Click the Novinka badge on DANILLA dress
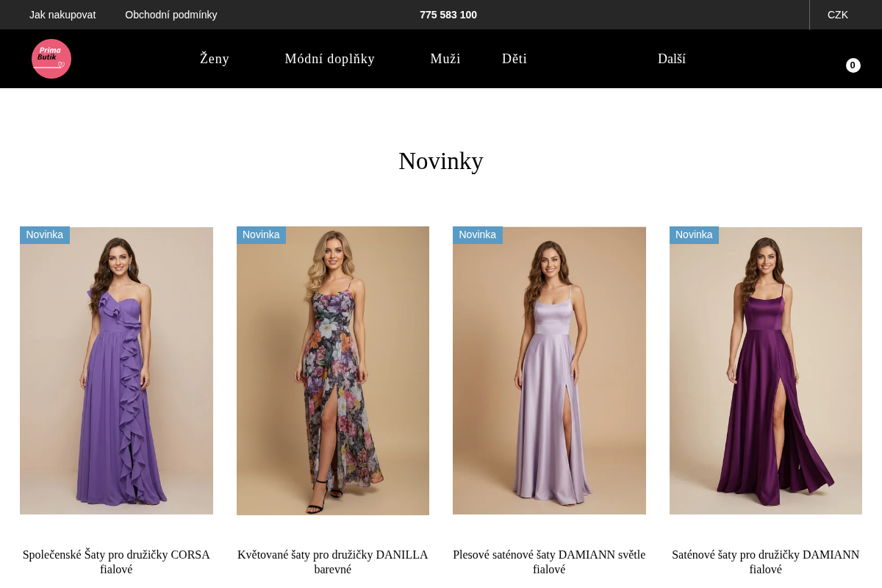 (261, 235)
